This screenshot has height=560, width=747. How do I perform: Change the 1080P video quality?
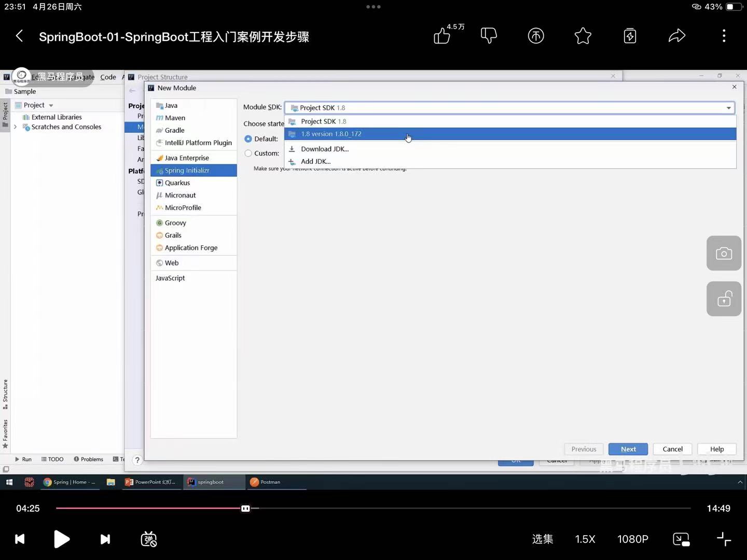click(633, 539)
